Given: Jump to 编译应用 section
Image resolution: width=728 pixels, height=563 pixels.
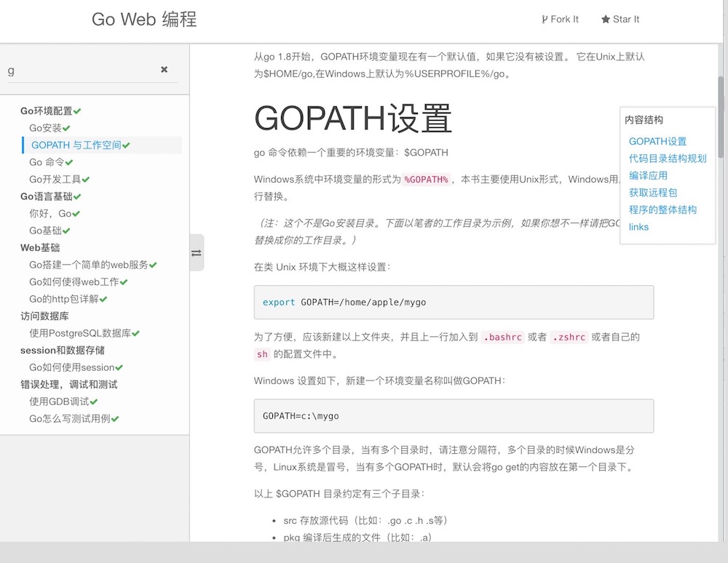Looking at the screenshot, I should tap(648, 176).
